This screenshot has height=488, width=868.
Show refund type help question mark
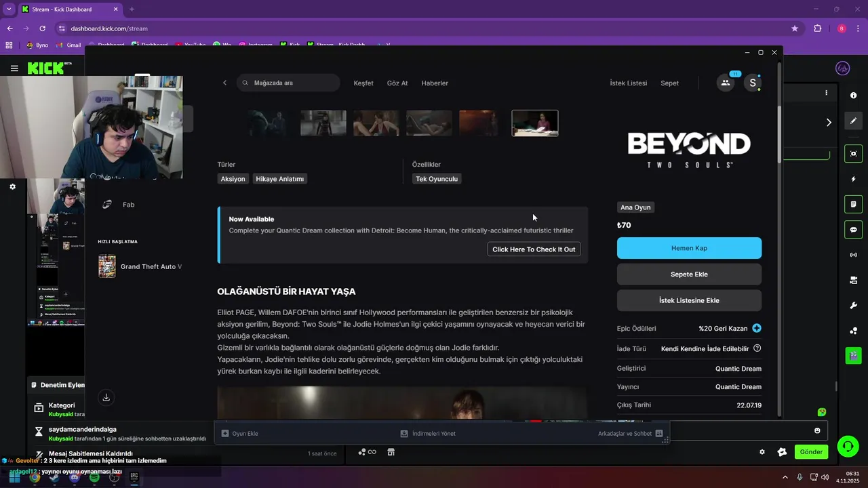pyautogui.click(x=757, y=348)
